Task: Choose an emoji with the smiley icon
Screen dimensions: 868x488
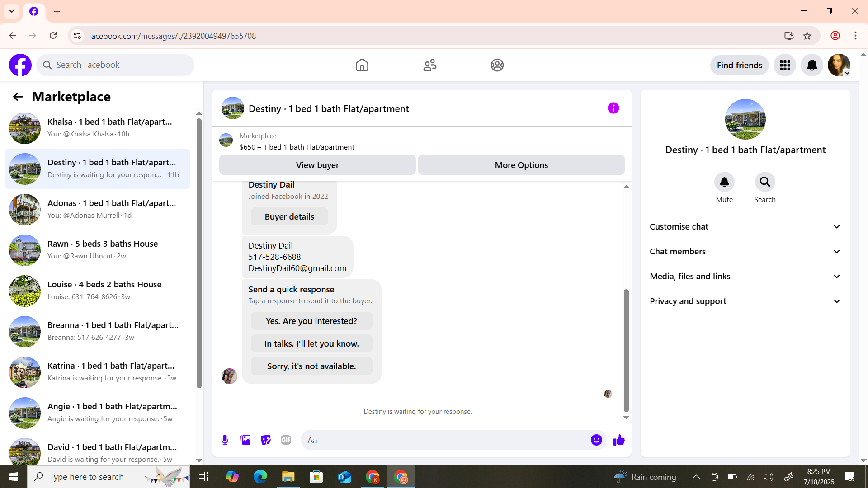Action: (596, 440)
